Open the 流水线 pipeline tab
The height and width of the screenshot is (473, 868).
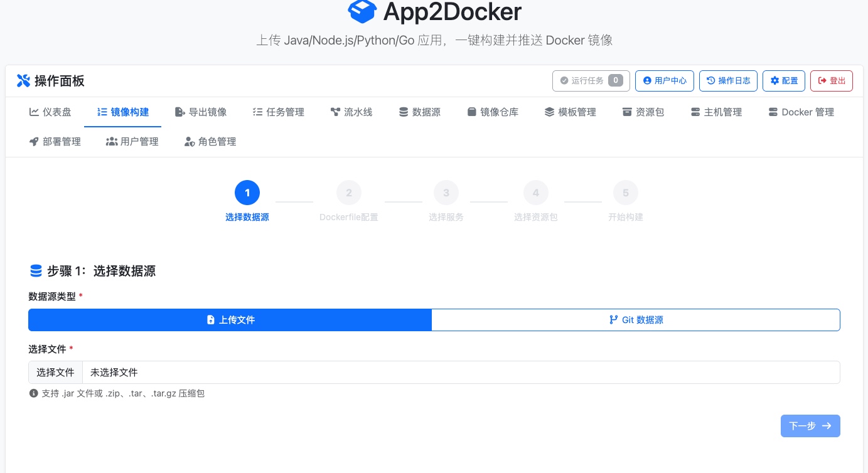click(x=351, y=112)
